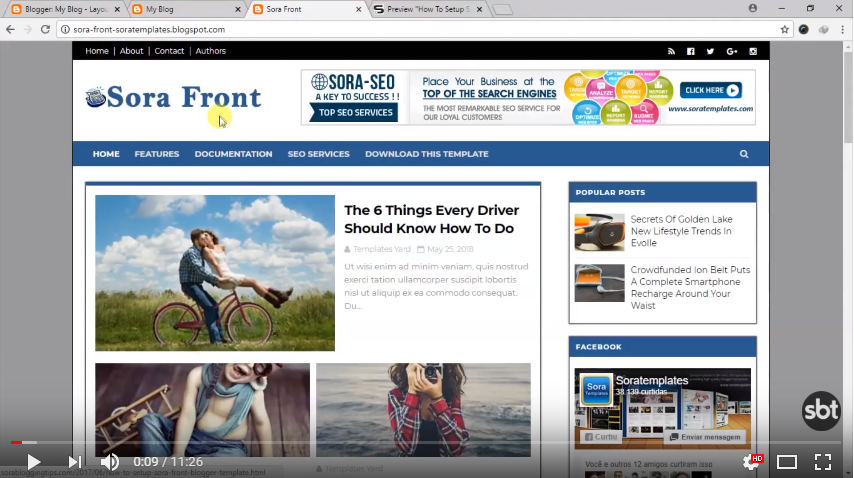Screen dimensions: 854x478
Task: Open woman with camera thumbnail
Action: 423,410
